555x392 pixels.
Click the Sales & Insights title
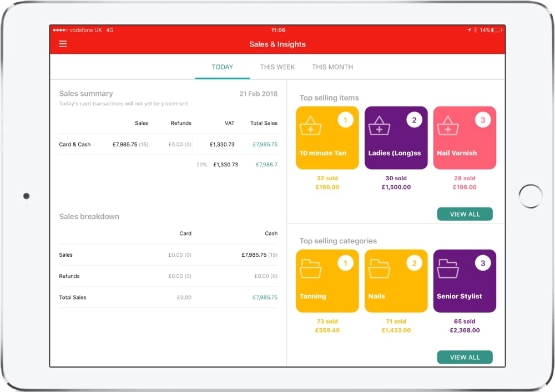coord(277,44)
